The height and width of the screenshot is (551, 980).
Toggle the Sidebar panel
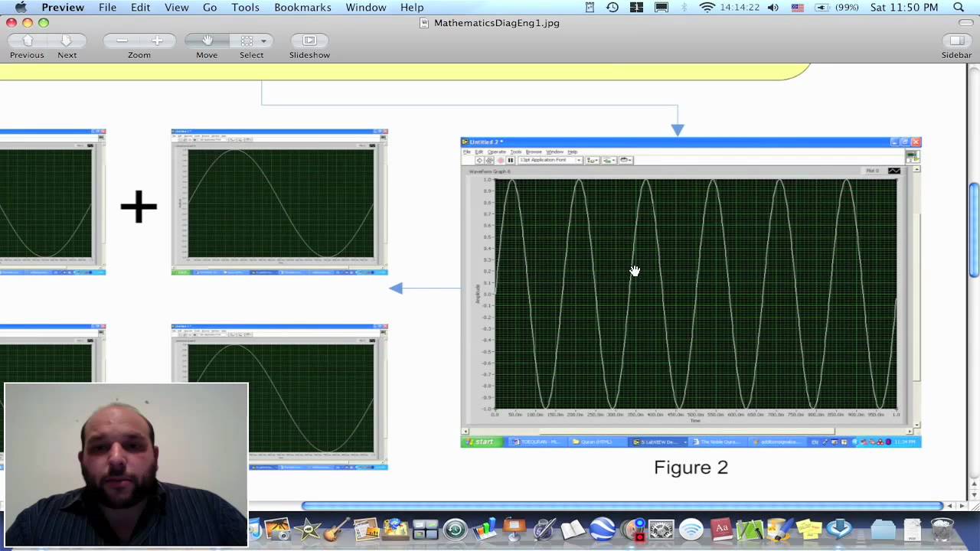coord(956,40)
